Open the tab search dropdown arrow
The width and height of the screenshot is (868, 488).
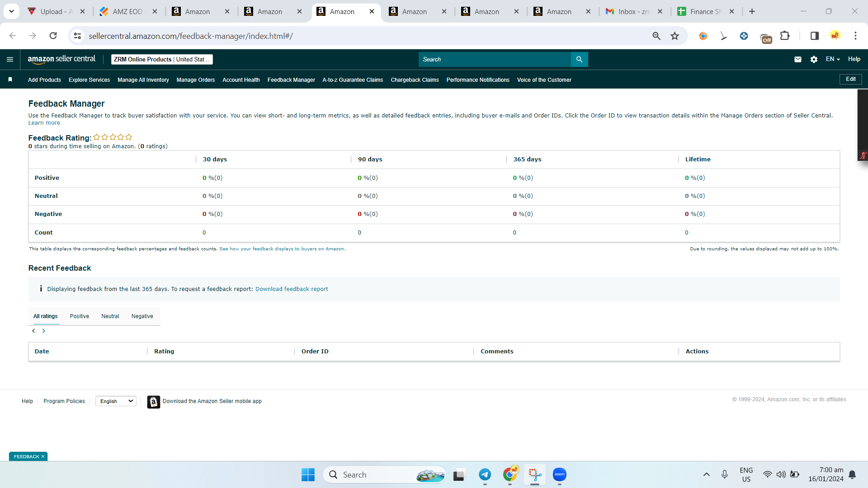click(x=11, y=11)
